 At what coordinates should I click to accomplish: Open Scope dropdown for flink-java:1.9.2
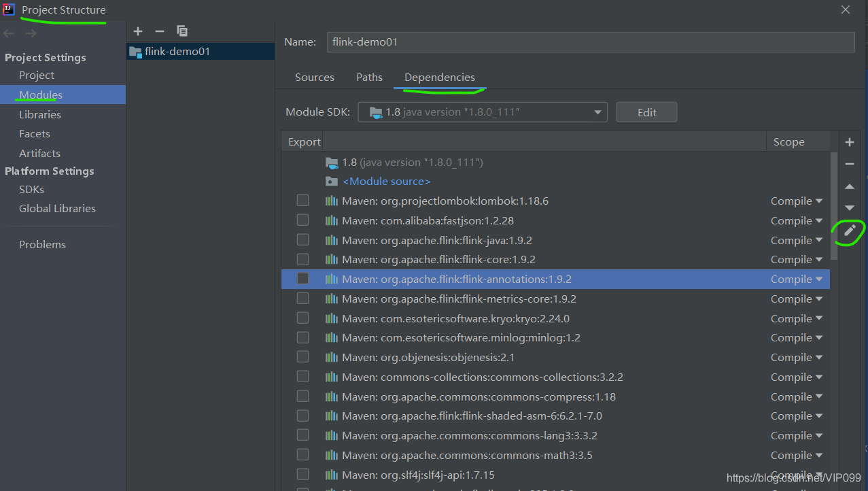(x=797, y=240)
